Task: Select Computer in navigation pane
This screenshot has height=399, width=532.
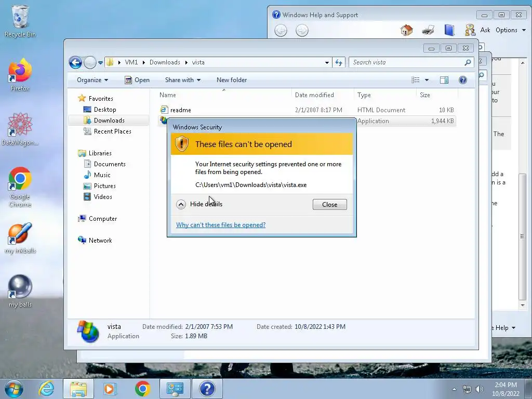Action: (x=102, y=219)
